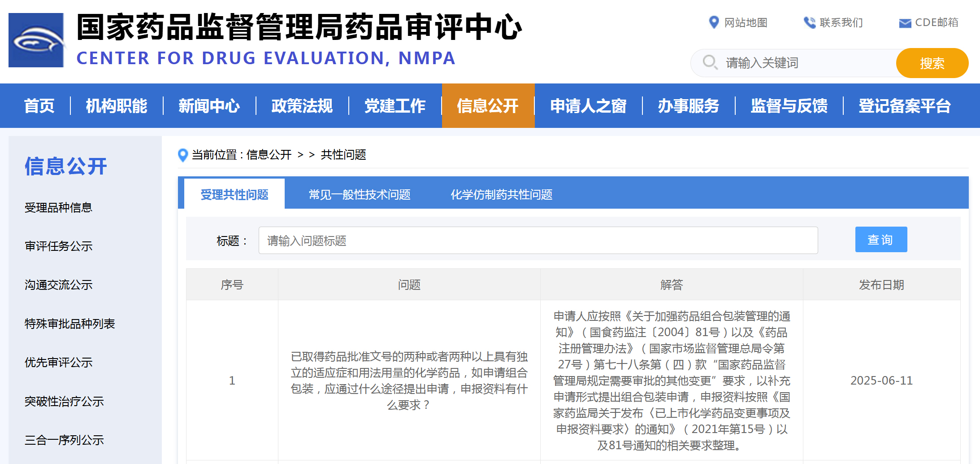This screenshot has width=980, height=464.
Task: Select 受理品种信息 in sidebar
Action: tap(58, 207)
